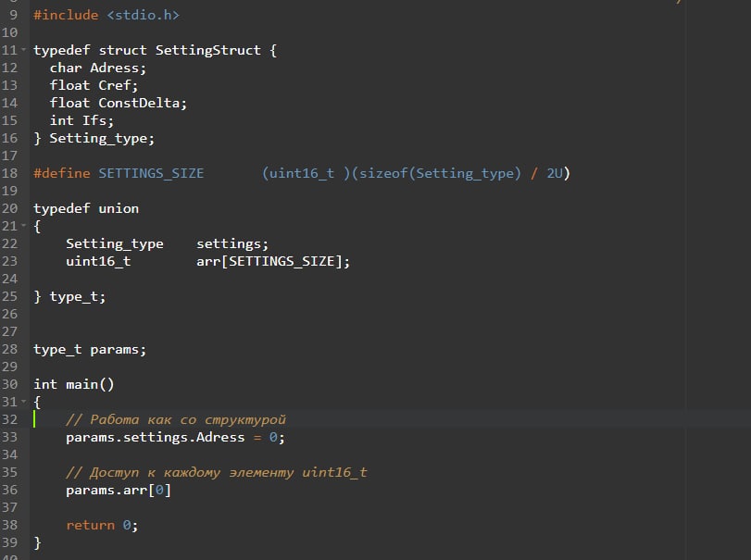Click 'type_t params;' on line 28
Image resolution: width=751 pixels, height=560 pixels.
click(x=90, y=349)
